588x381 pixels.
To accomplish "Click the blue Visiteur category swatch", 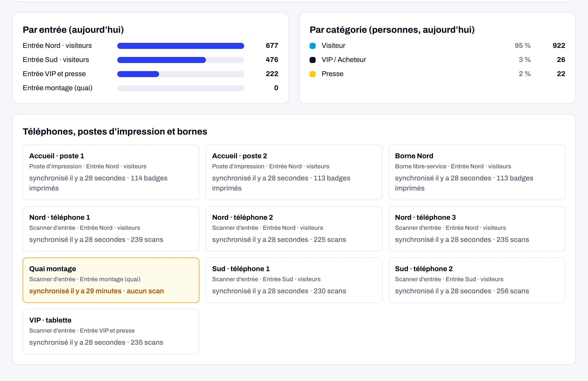I will pyautogui.click(x=313, y=46).
